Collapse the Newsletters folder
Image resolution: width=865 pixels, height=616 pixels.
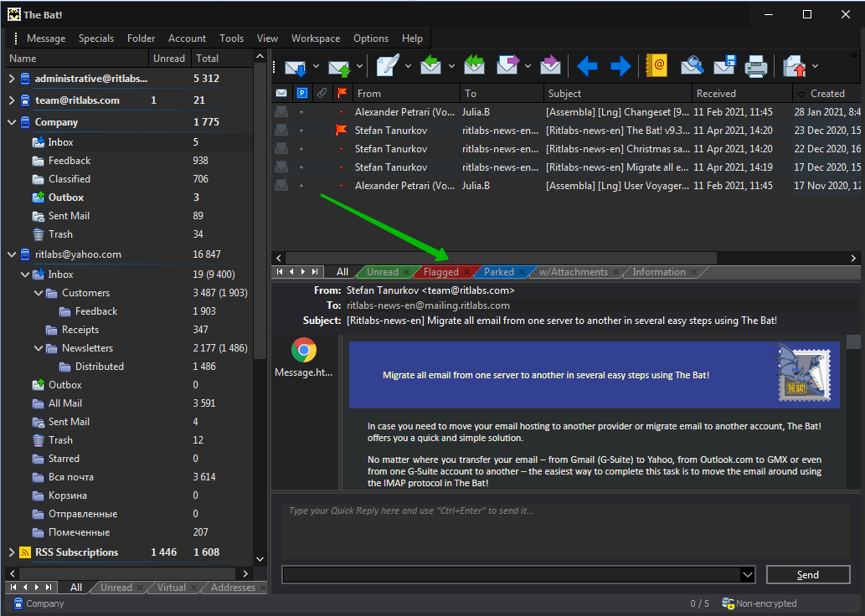coord(38,348)
